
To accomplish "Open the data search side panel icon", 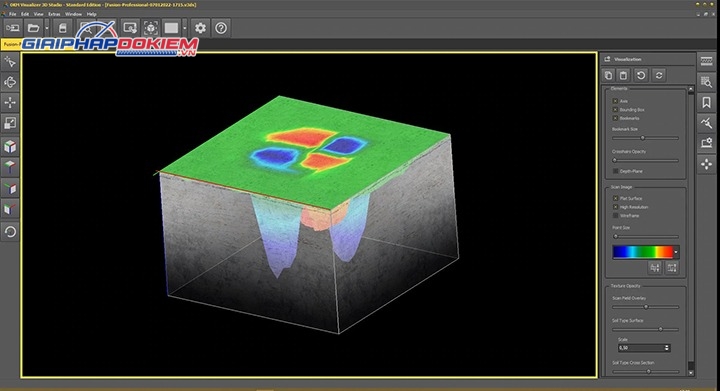I will [707, 82].
